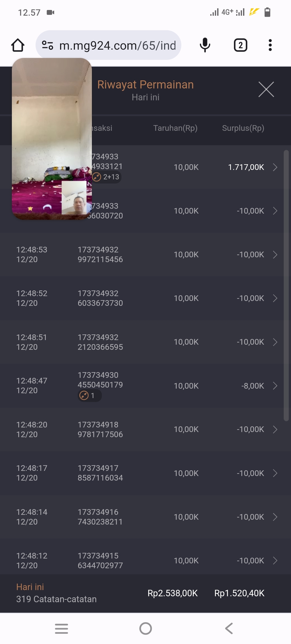Click the m.mg924.com address bar

(117, 45)
